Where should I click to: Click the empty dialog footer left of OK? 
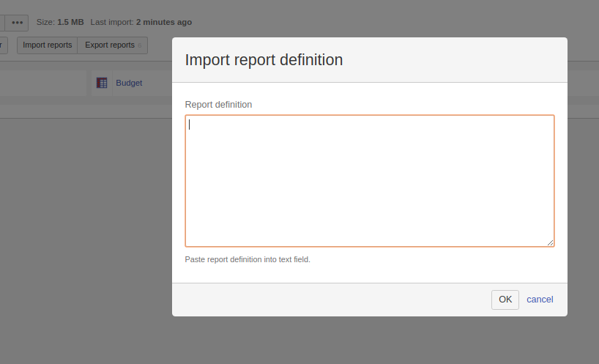[x=330, y=300]
